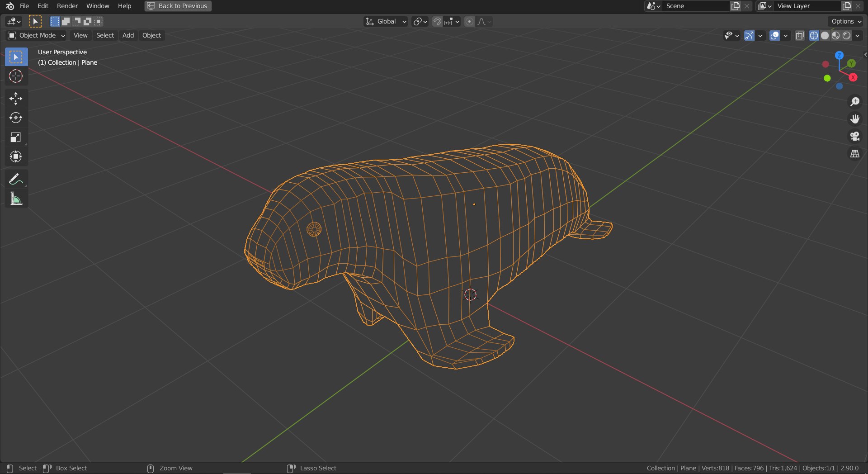The width and height of the screenshot is (868, 474).
Task: Choose the Rotate tool
Action: click(16, 118)
